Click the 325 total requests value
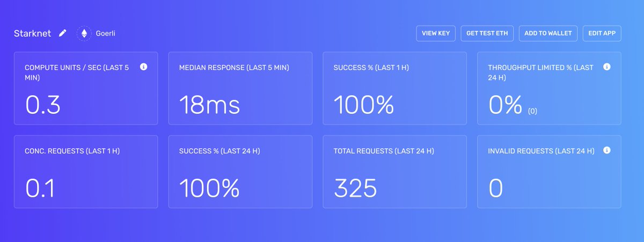The height and width of the screenshot is (242, 644). point(355,188)
